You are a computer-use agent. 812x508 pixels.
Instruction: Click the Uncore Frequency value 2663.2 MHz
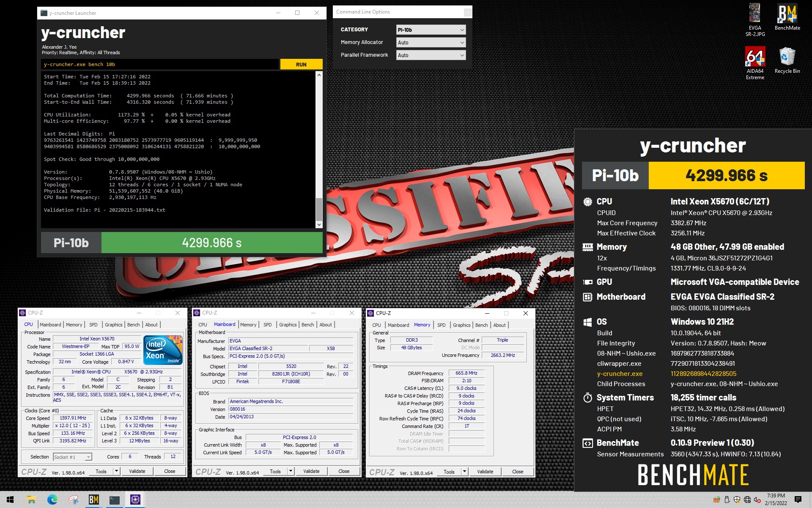(503, 356)
